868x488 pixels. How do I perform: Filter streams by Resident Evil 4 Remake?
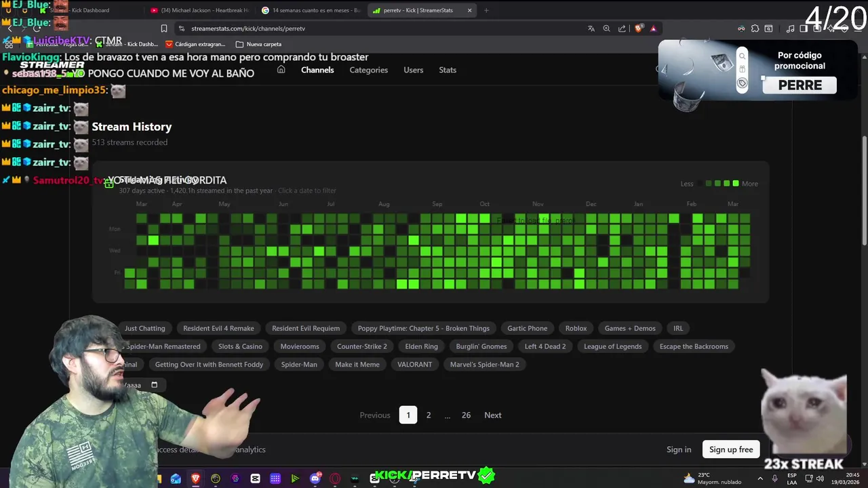(218, 328)
